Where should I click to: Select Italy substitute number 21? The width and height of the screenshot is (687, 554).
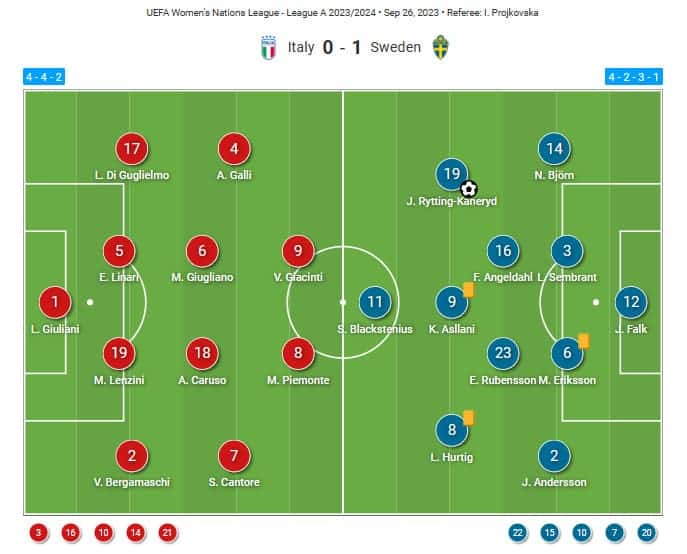click(x=168, y=533)
